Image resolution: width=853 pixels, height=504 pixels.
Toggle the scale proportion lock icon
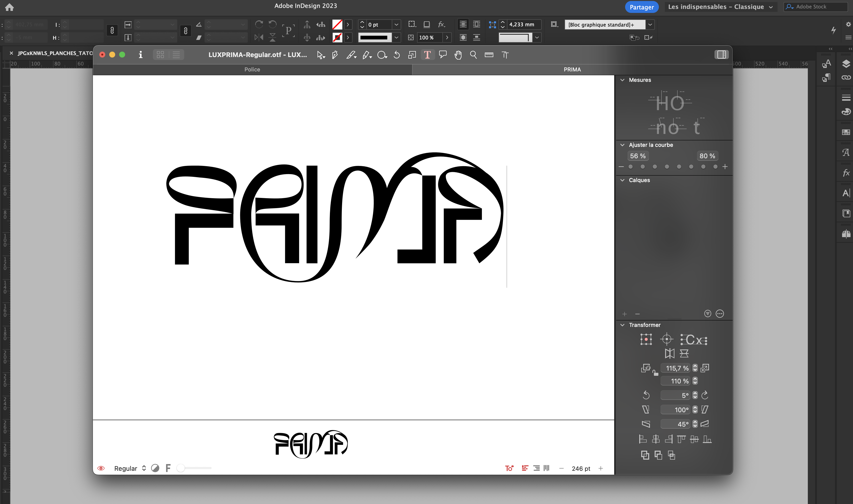655,373
